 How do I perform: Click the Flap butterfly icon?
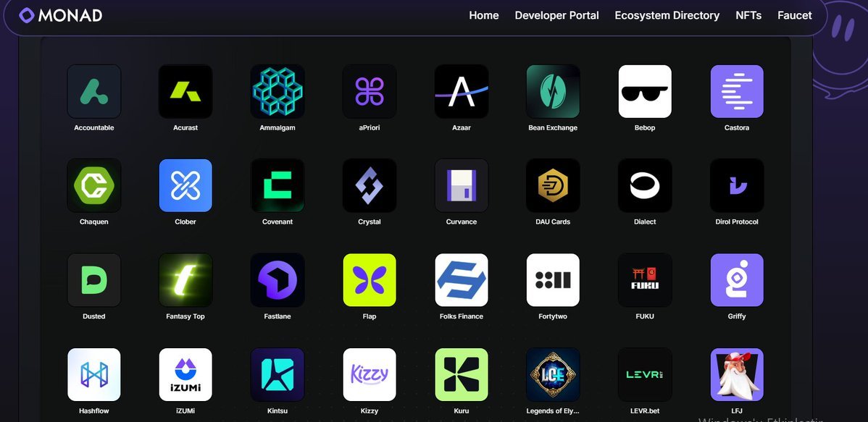(x=370, y=280)
